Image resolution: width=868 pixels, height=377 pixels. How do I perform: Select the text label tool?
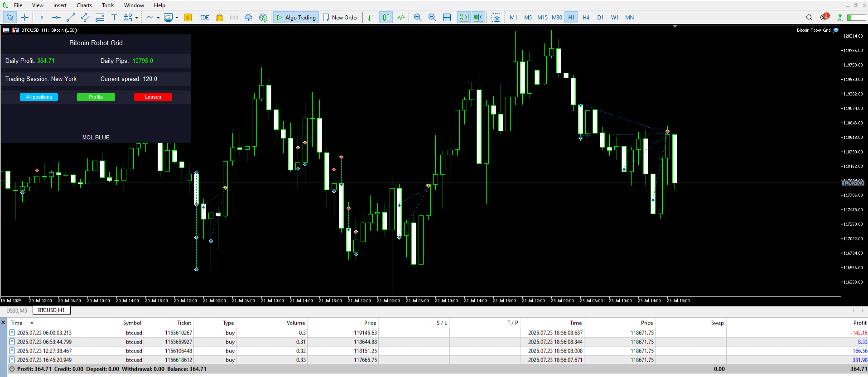tap(114, 18)
